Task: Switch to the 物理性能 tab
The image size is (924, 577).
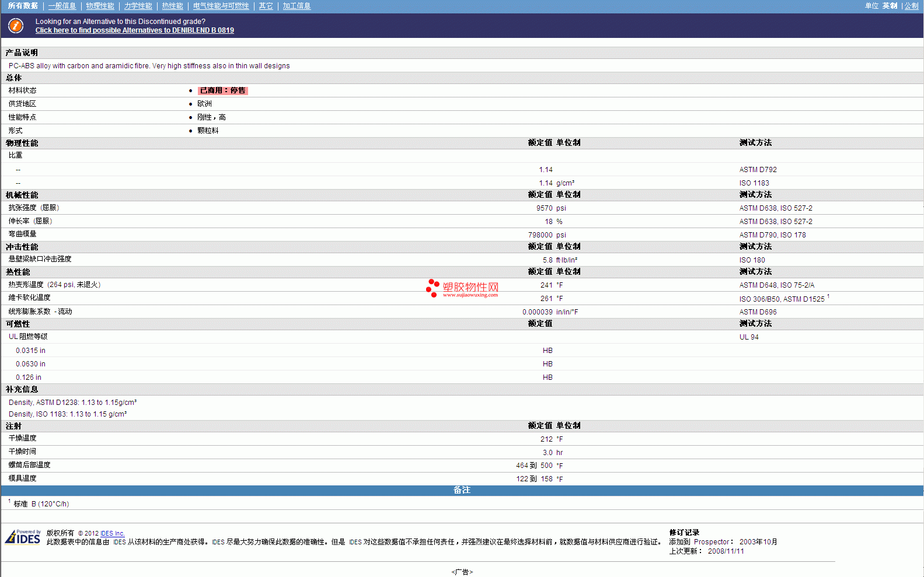Action: [100, 6]
